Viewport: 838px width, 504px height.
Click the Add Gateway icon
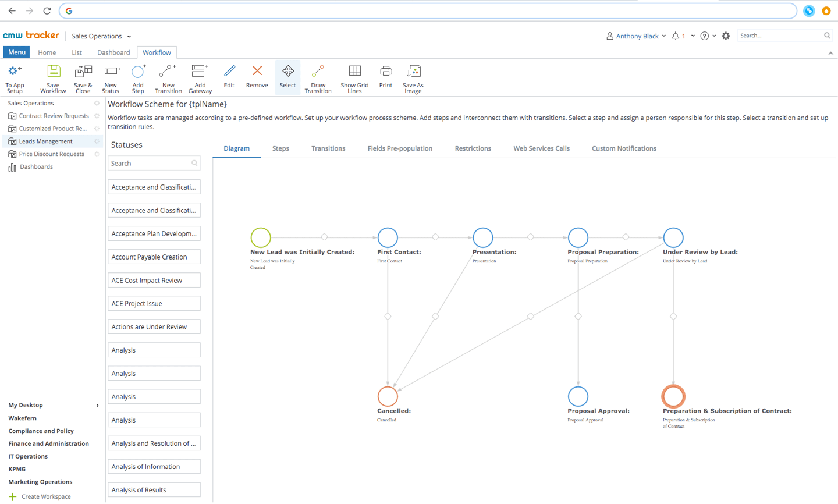point(200,77)
